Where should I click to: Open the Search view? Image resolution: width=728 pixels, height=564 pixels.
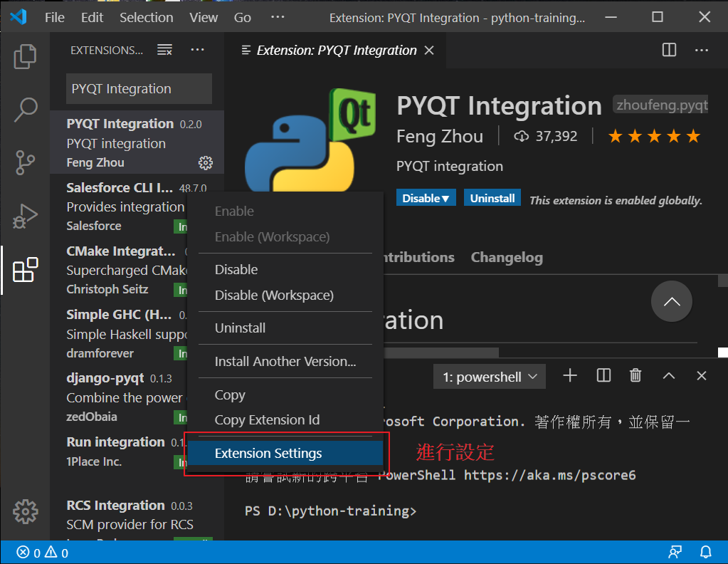pyautogui.click(x=25, y=110)
